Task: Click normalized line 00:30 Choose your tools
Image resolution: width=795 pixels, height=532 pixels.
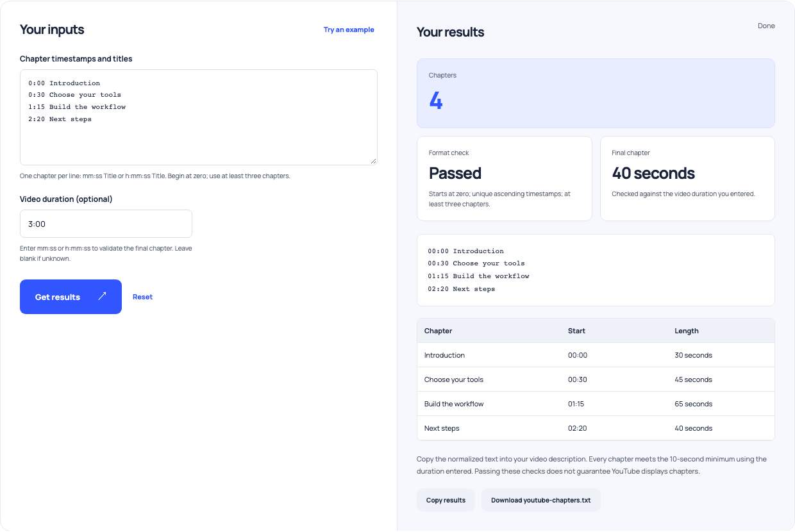Action: [476, 263]
